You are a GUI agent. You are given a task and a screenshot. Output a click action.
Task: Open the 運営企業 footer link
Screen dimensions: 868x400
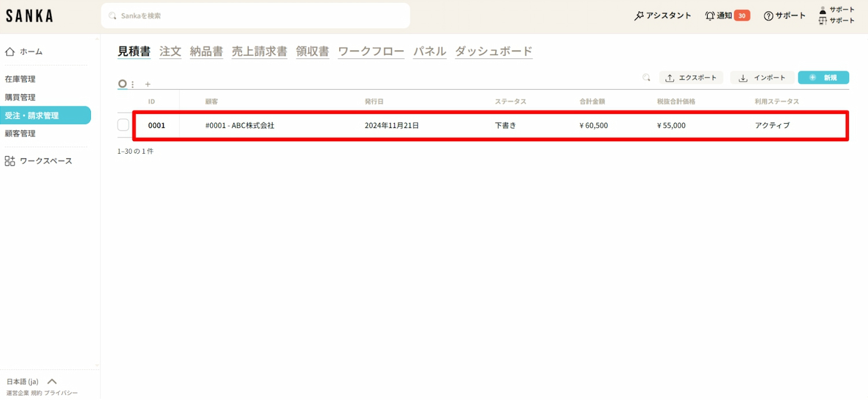[x=17, y=393]
